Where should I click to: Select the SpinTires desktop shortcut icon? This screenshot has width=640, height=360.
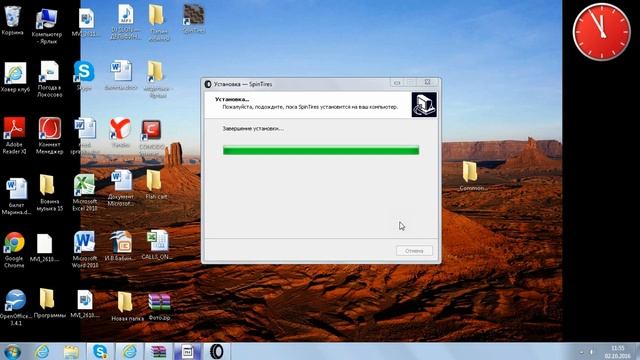coord(193,18)
